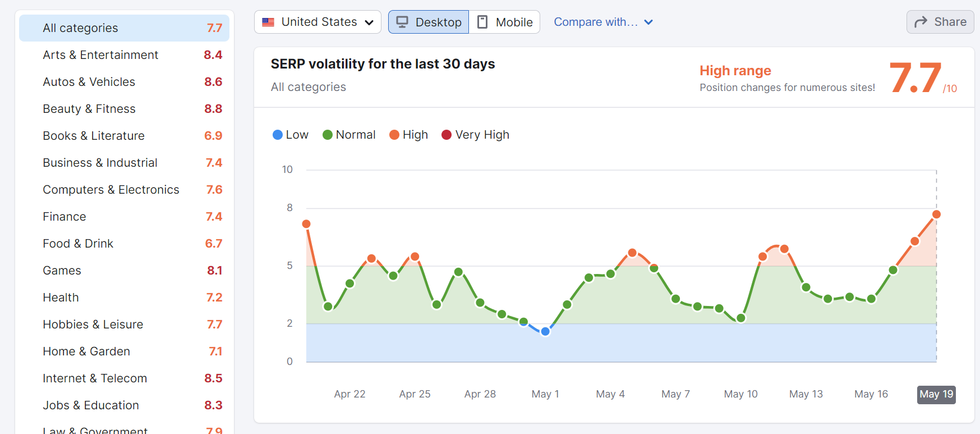This screenshot has height=434, width=980.
Task: Expand the Compare with dropdown
Action: [x=596, y=22]
